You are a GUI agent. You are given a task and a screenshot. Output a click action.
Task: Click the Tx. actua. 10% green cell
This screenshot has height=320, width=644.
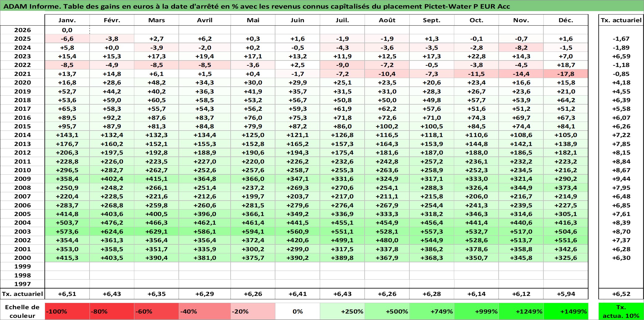pos(621,311)
